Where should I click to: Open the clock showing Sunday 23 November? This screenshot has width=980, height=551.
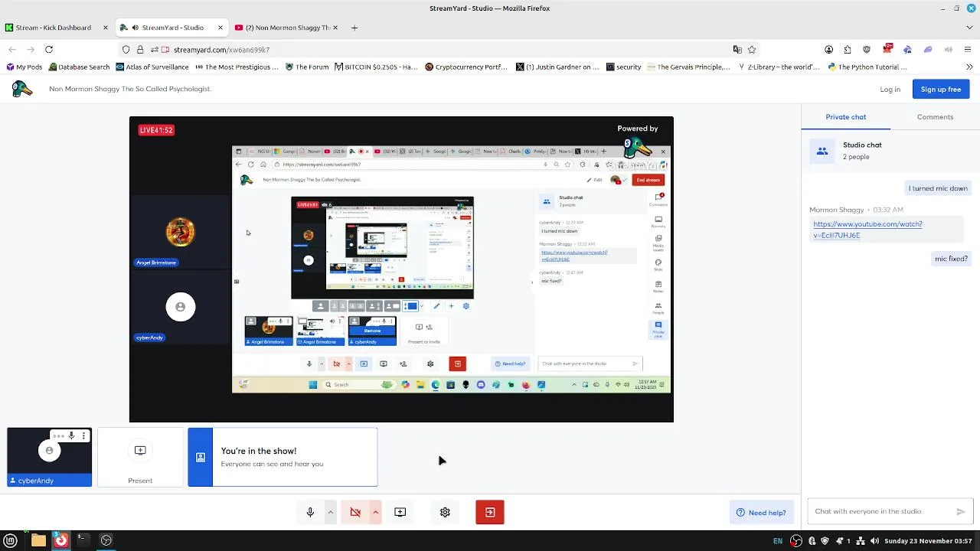pyautogui.click(x=928, y=541)
